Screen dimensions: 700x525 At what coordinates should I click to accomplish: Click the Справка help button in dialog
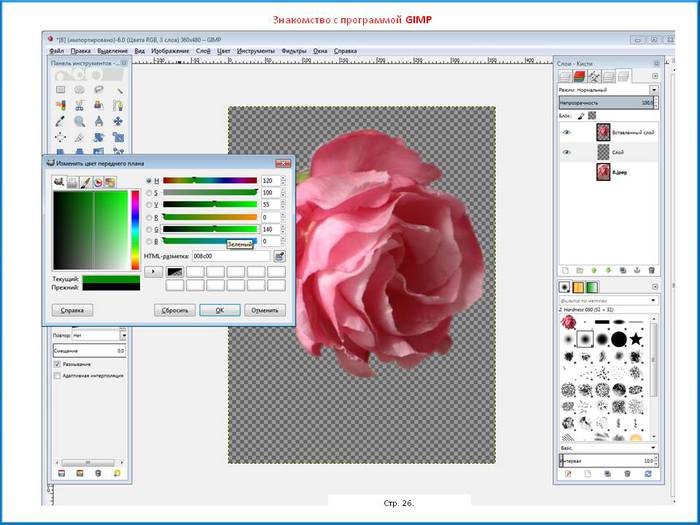[72, 310]
